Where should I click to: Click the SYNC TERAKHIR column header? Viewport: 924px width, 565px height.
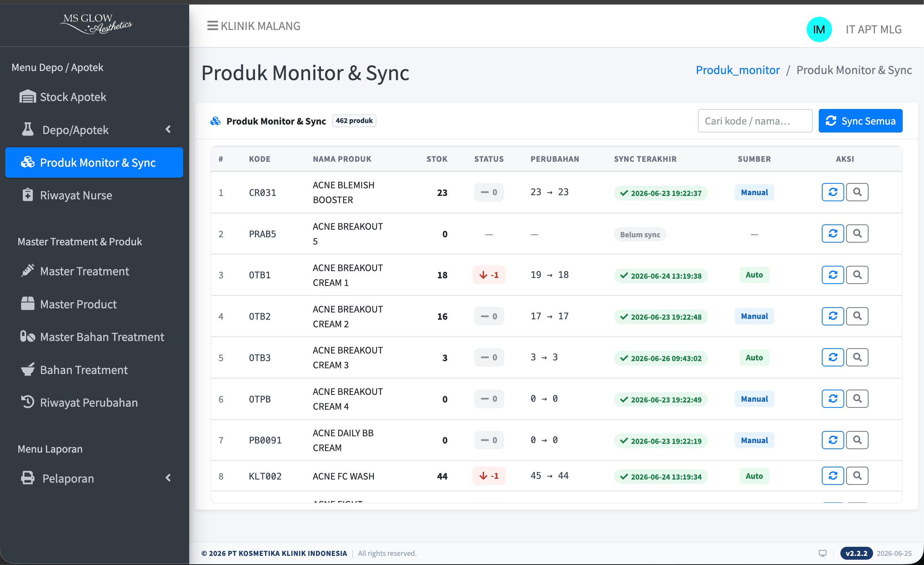click(x=645, y=159)
